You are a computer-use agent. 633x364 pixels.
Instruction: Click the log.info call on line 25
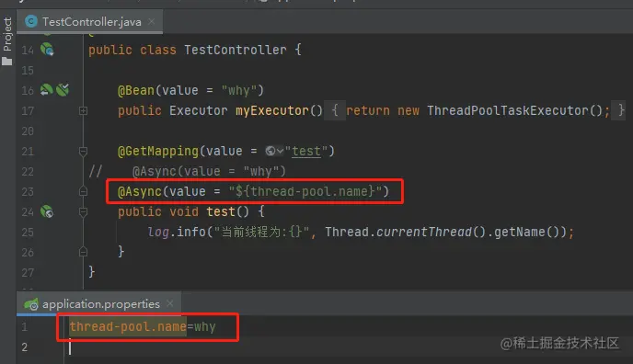(177, 232)
